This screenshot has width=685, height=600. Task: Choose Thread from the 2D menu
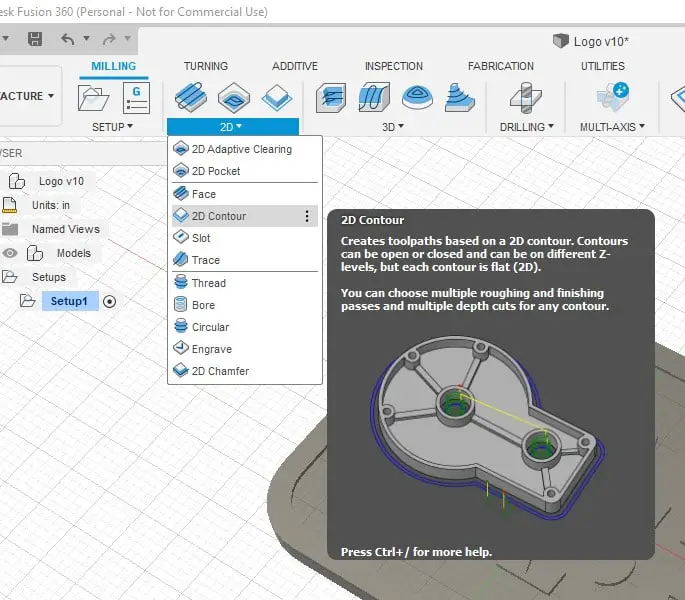pos(245,283)
